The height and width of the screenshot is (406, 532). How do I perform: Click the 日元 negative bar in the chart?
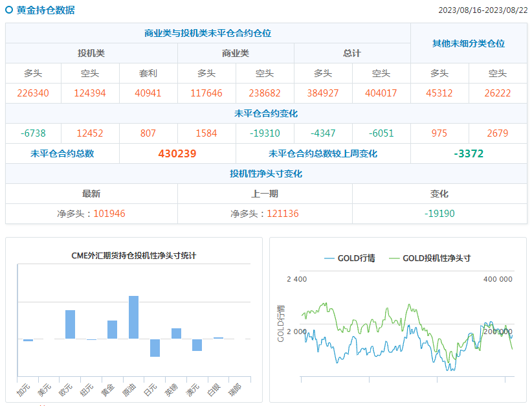pos(155,348)
